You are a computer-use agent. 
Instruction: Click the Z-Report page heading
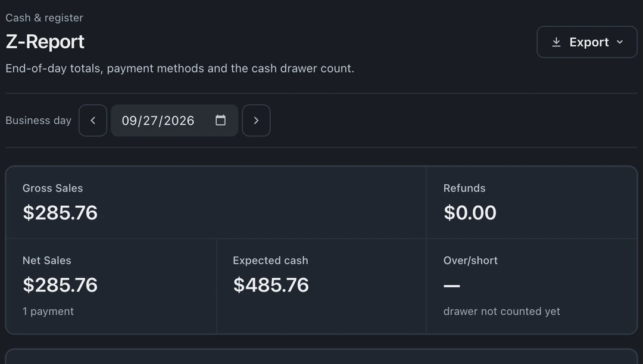pyautogui.click(x=45, y=42)
